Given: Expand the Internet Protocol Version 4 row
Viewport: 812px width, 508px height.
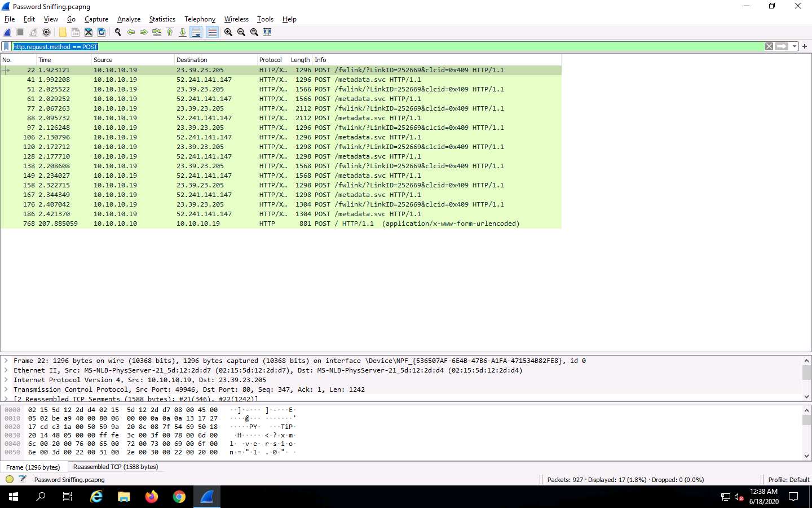Looking at the screenshot, I should coord(6,380).
